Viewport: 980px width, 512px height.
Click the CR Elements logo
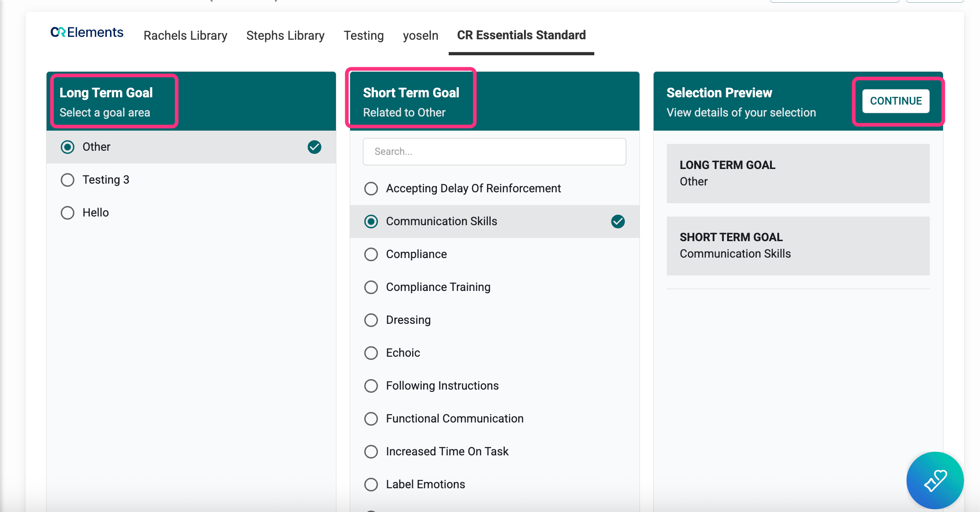click(87, 32)
